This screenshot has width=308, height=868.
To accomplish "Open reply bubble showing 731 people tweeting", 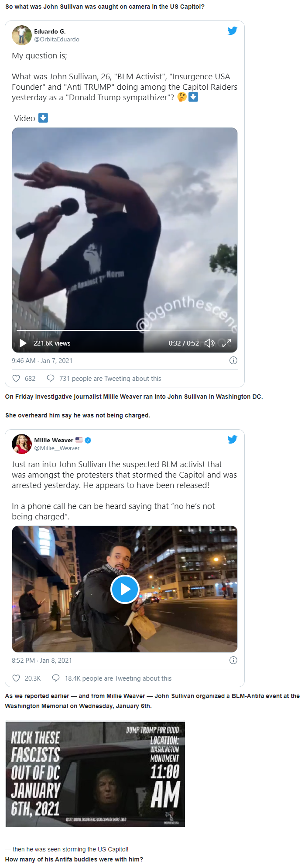I will click(x=51, y=378).
